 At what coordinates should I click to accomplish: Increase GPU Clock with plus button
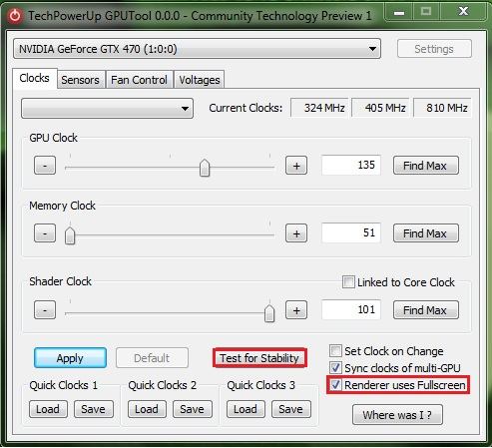(x=296, y=166)
